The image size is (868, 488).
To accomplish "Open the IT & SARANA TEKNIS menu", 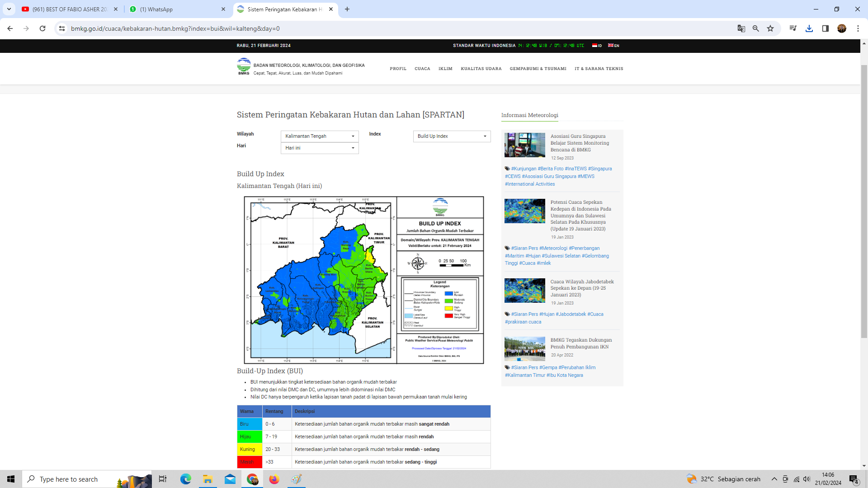I will click(x=599, y=69).
